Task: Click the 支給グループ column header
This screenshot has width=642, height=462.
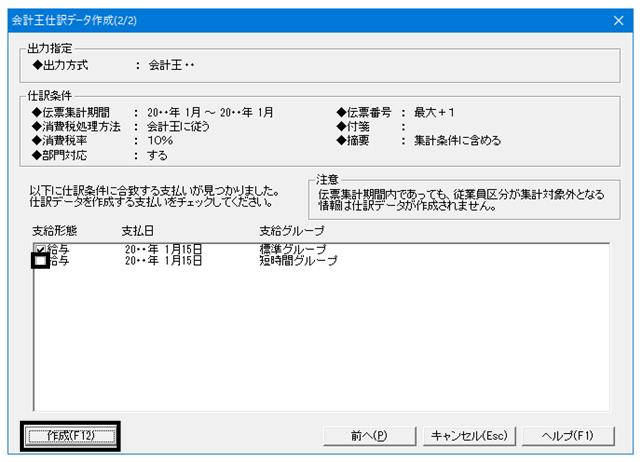Action: point(292,231)
